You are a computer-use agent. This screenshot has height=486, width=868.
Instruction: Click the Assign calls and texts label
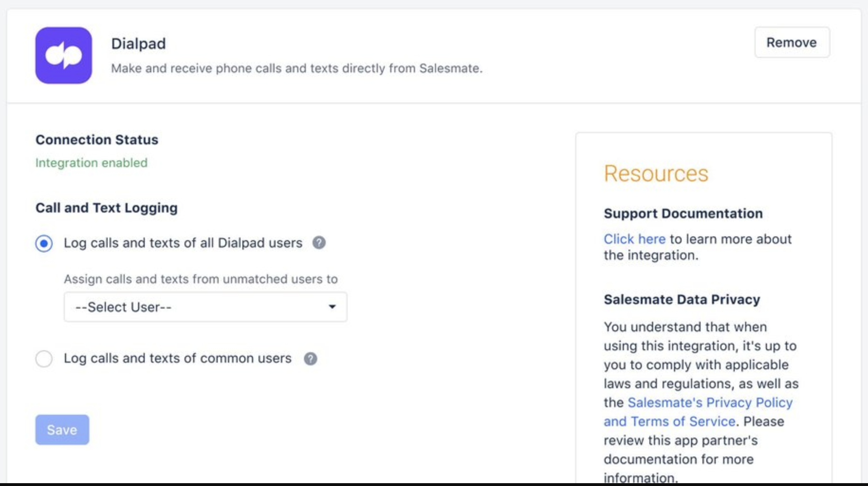coord(201,279)
